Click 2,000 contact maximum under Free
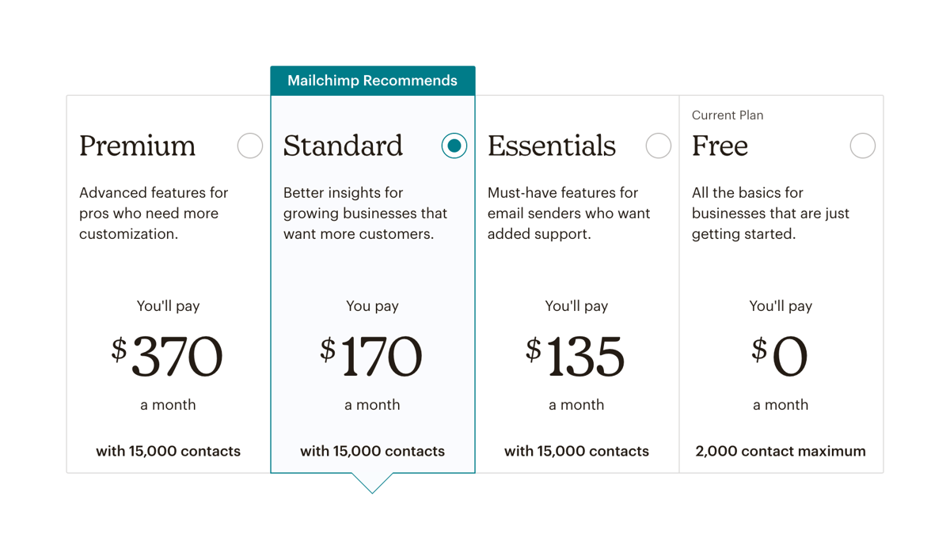 (x=781, y=451)
